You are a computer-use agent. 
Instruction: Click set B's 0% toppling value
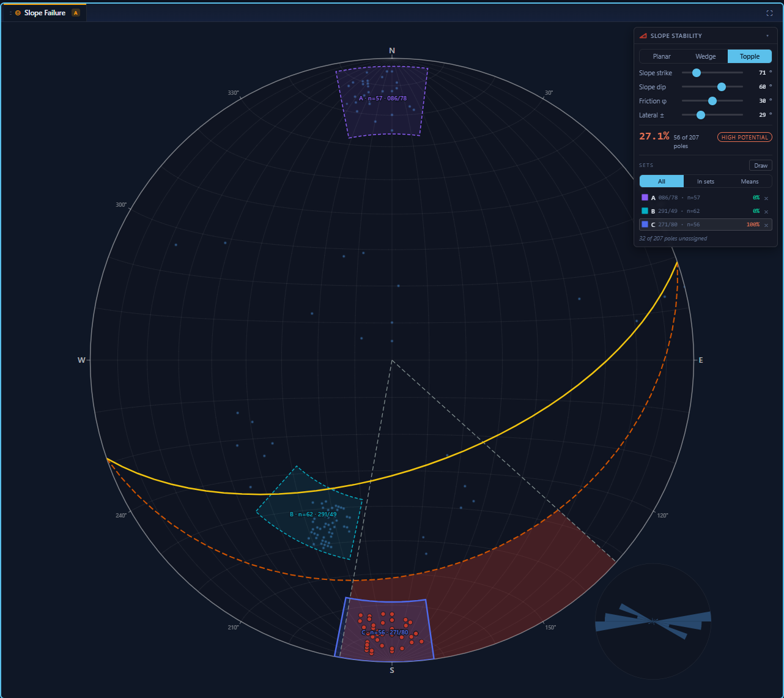pyautogui.click(x=756, y=211)
